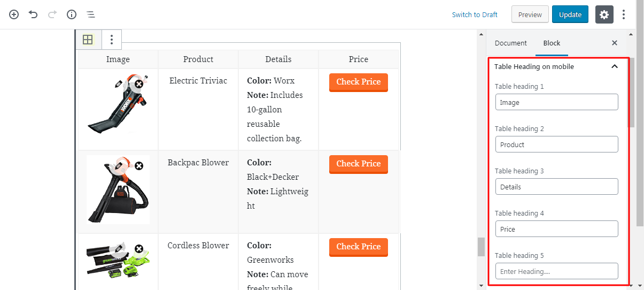Click the settings gear icon
Image resolution: width=644 pixels, height=290 pixels.
click(604, 14)
